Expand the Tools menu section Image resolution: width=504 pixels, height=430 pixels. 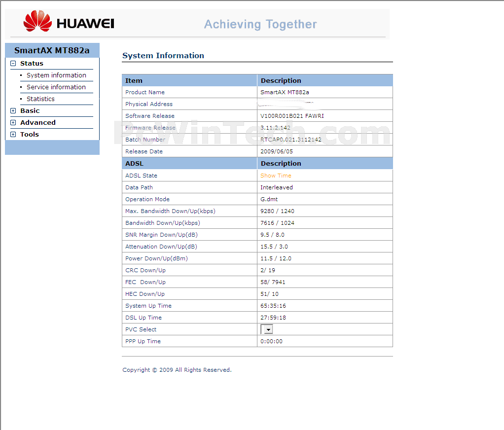13,135
